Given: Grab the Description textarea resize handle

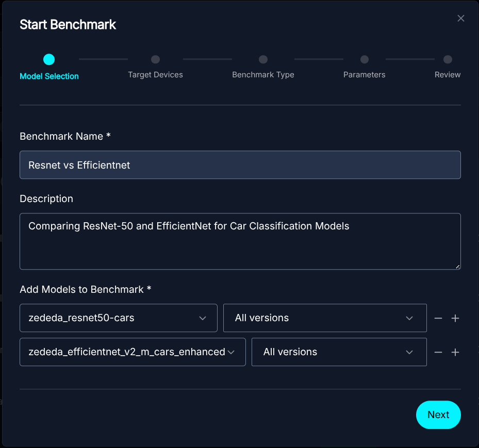Looking at the screenshot, I should [457, 266].
